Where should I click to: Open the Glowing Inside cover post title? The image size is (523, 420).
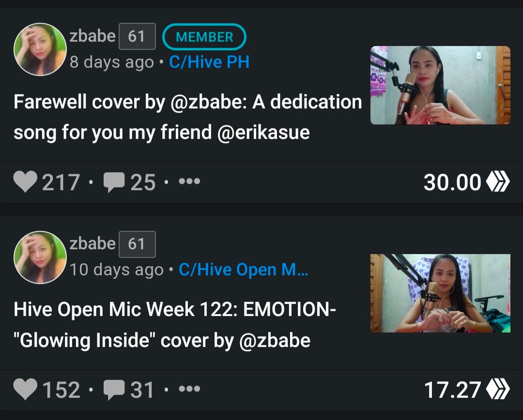pos(175,325)
